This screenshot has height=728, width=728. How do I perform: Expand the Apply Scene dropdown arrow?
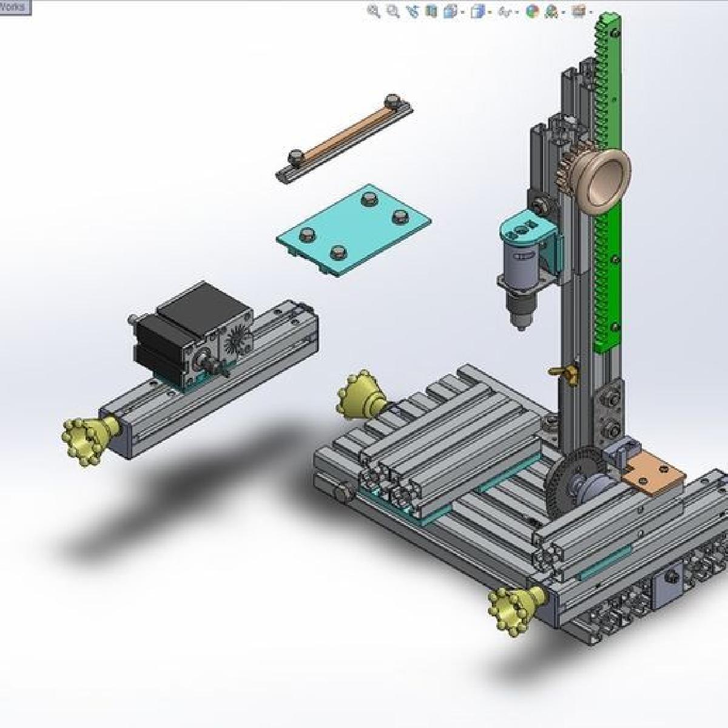pyautogui.click(x=564, y=12)
